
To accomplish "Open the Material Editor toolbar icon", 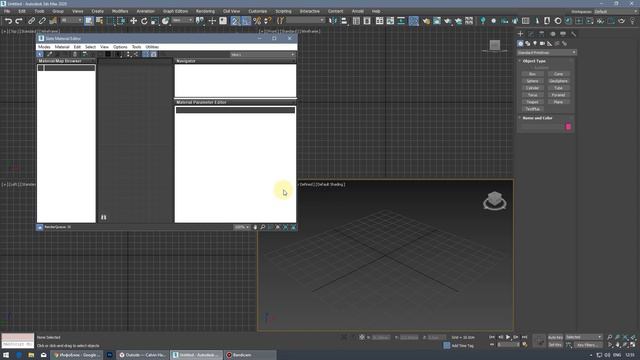I will coord(413,21).
